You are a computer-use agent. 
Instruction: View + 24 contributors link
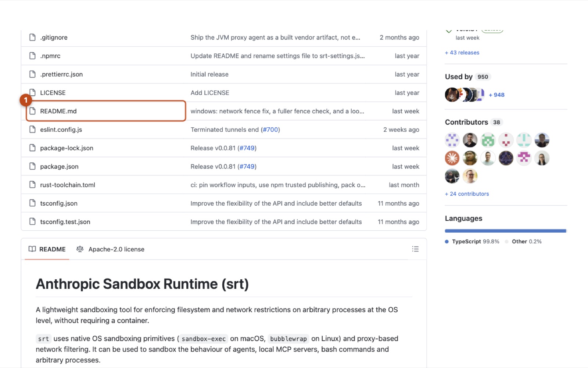467,194
